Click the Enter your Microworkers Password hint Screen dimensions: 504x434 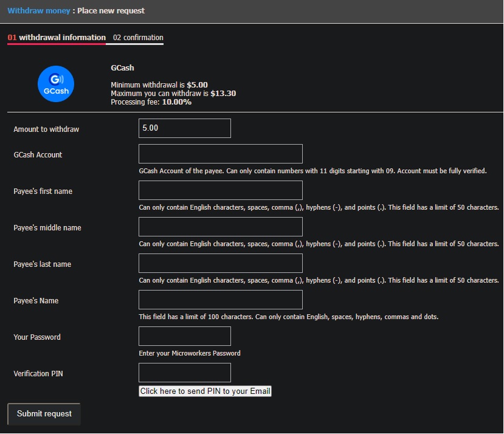tap(190, 353)
